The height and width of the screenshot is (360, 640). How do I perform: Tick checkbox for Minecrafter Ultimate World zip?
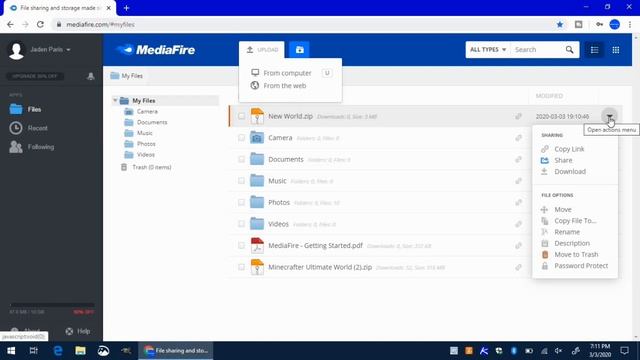(241, 267)
